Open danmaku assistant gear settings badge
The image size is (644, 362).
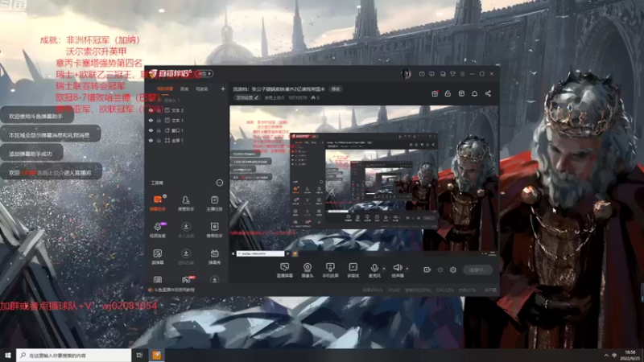[x=165, y=196]
